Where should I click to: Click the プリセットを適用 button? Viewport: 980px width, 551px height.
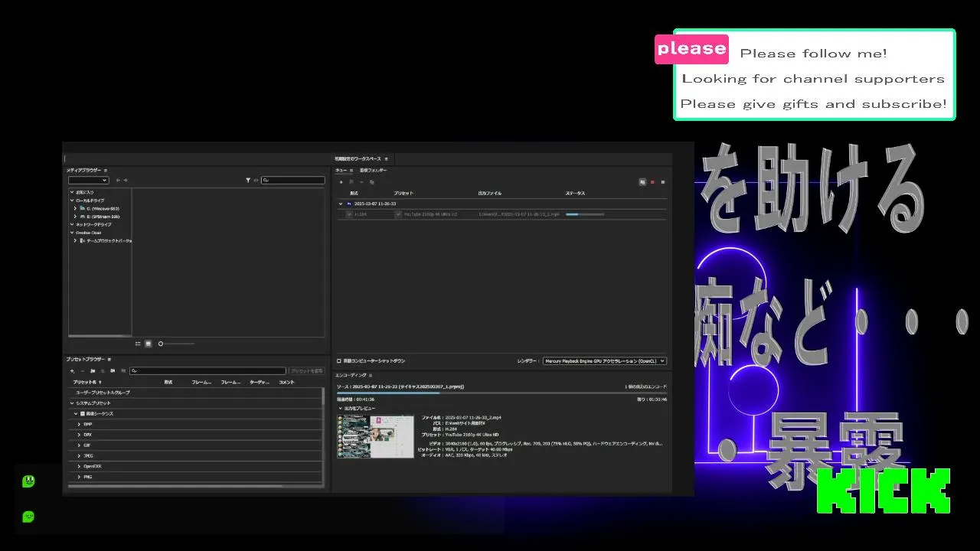305,371
